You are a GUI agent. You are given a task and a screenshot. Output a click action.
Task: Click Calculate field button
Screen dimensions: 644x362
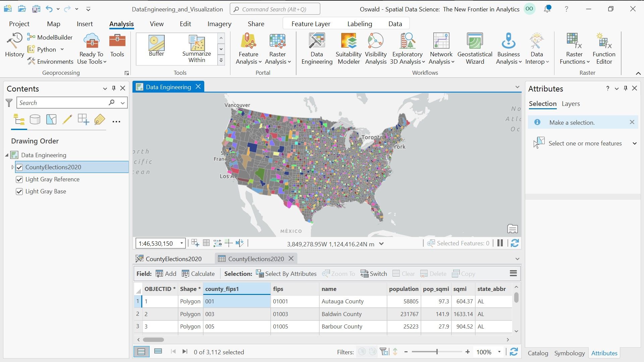[x=198, y=274]
